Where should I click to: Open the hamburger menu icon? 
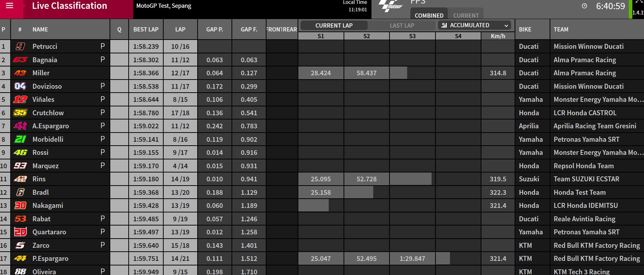10,6
